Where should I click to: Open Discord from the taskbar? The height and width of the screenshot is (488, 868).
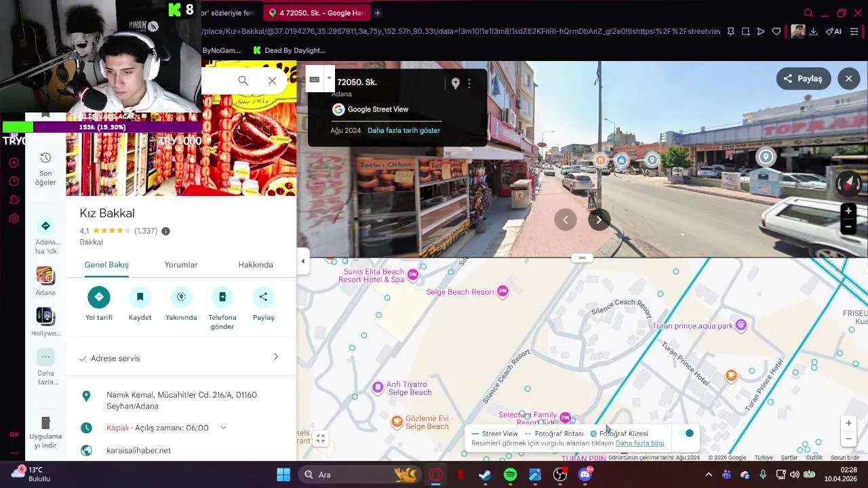[585, 474]
